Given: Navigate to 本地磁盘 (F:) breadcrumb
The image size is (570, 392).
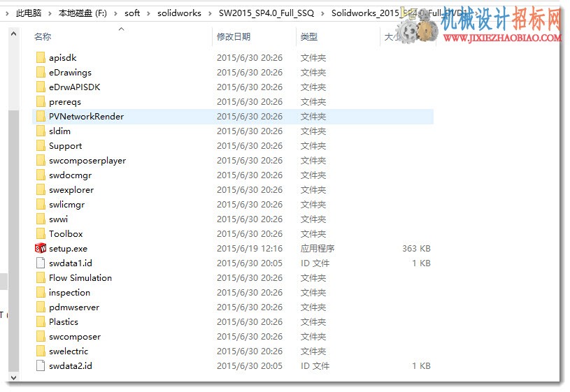Looking at the screenshot, I should pyautogui.click(x=83, y=13).
